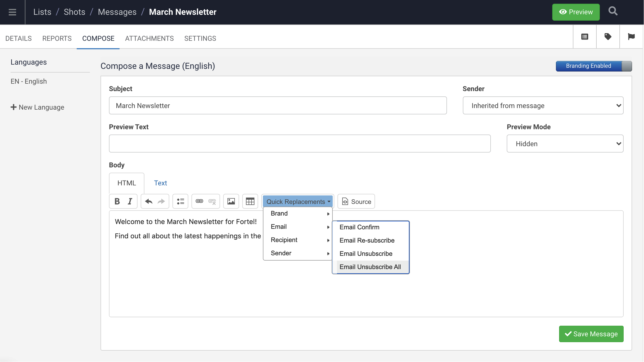Switch editor to Source view

[x=356, y=202]
